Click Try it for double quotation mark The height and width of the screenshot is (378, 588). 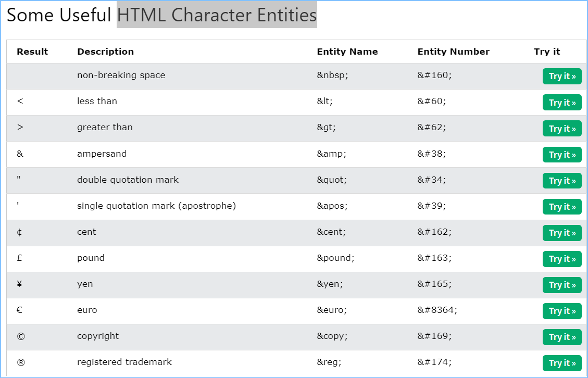click(562, 181)
